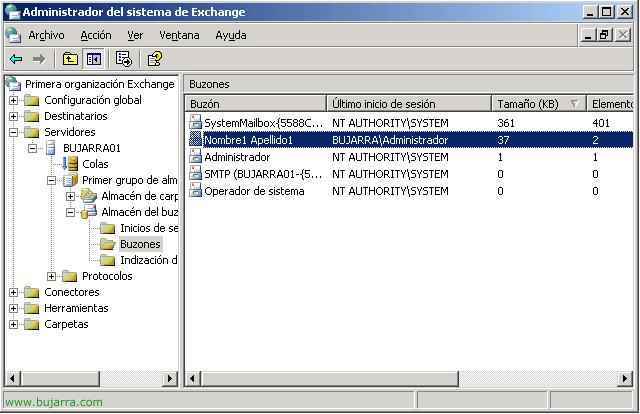Restore the inner MMC child window
The image size is (640, 414).
click(604, 35)
